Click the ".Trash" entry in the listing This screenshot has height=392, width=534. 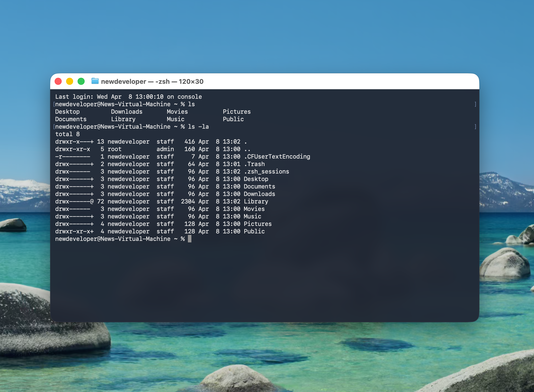tap(254, 164)
